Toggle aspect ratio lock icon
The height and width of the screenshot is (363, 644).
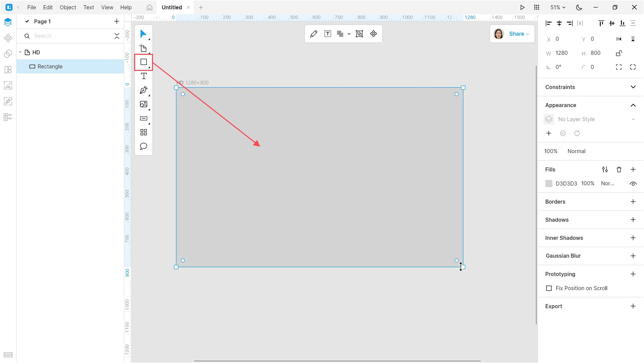[x=619, y=53]
